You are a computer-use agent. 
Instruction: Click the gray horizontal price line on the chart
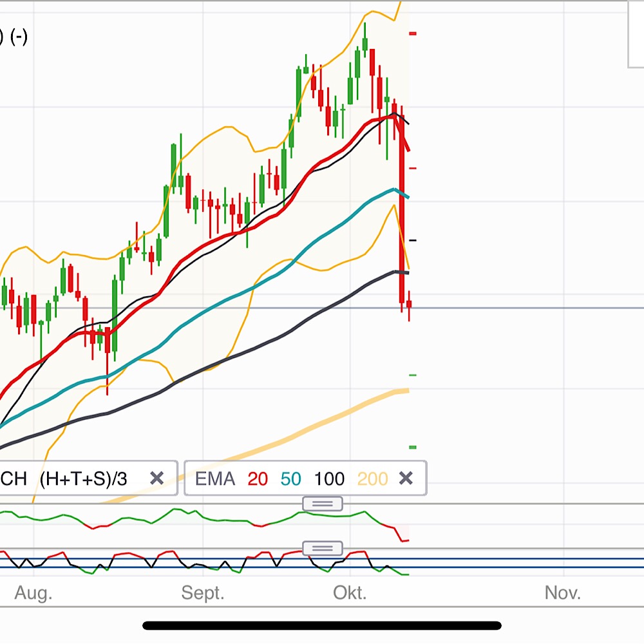click(x=515, y=309)
